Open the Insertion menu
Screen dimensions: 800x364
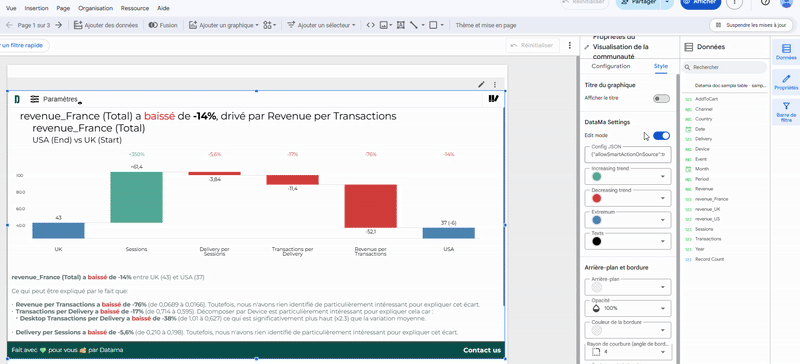coord(36,8)
